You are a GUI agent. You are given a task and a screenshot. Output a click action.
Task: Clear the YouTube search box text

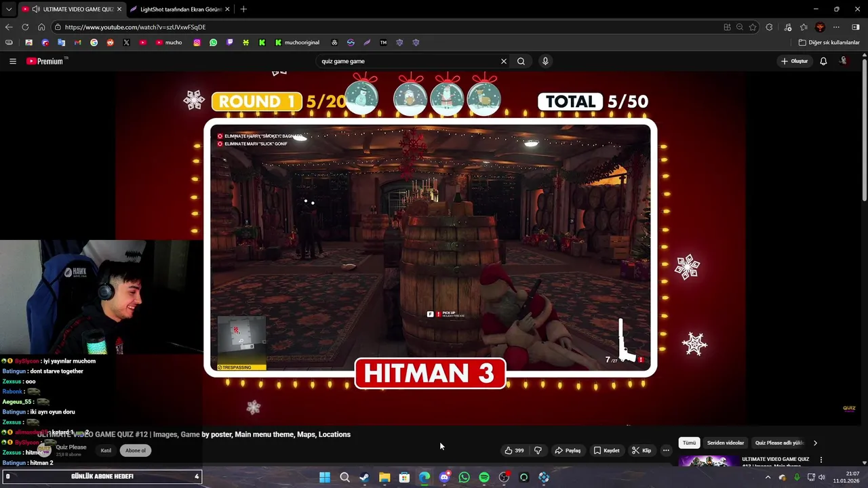(x=504, y=61)
